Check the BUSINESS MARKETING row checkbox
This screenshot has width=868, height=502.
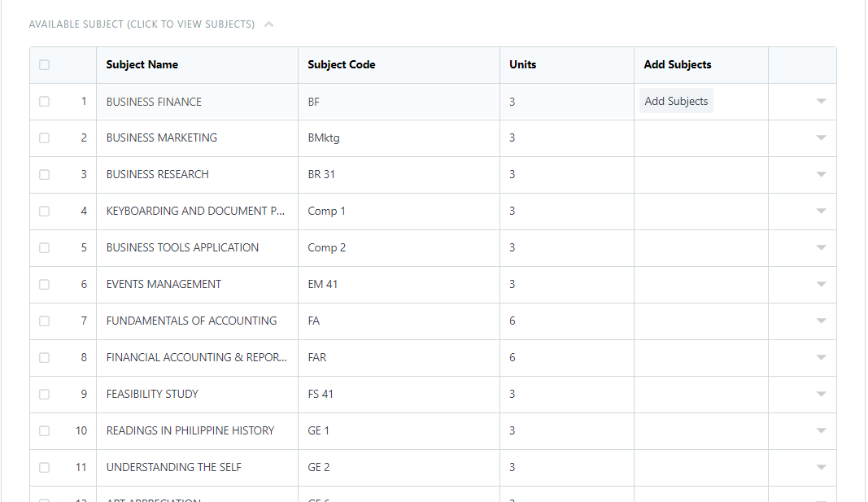click(44, 138)
